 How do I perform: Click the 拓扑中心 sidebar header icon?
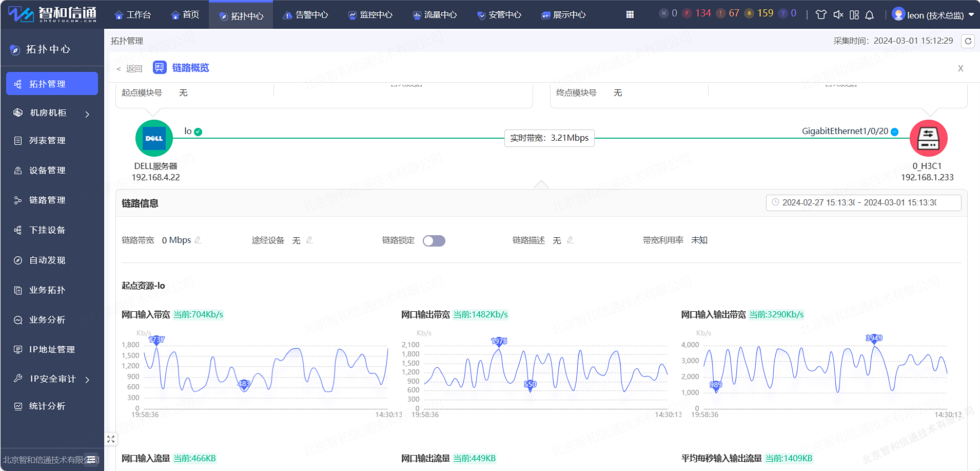tap(15, 50)
